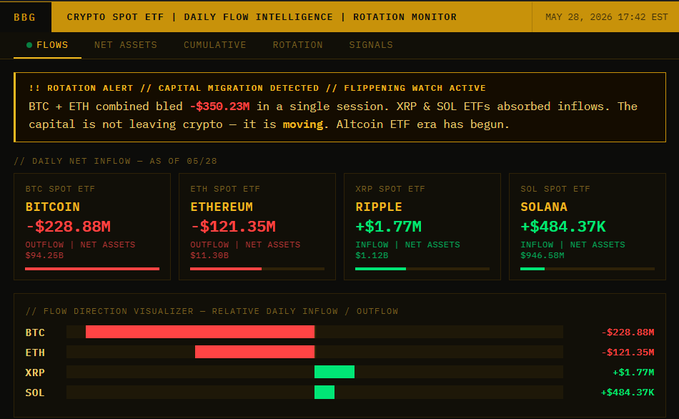The height and width of the screenshot is (419, 679).
Task: Click the Rotation Alert headline
Action: 257,88
